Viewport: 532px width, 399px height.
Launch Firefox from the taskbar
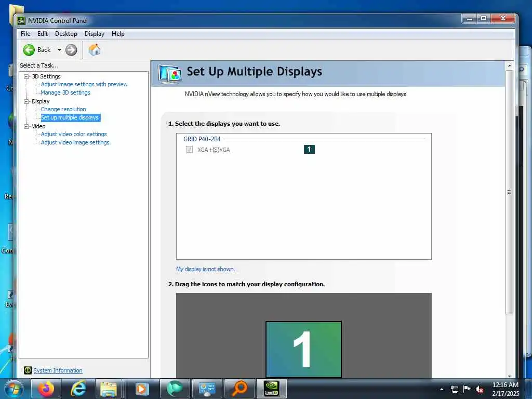click(x=46, y=389)
